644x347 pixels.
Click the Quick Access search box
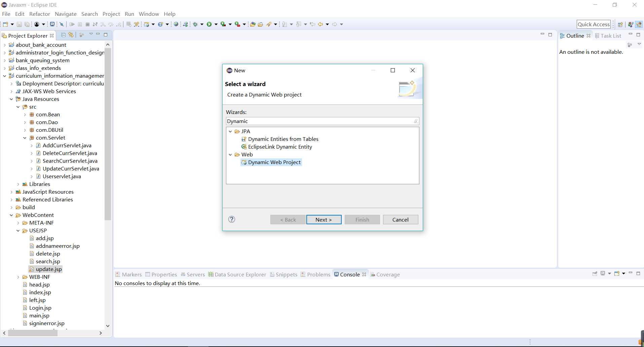click(x=594, y=24)
